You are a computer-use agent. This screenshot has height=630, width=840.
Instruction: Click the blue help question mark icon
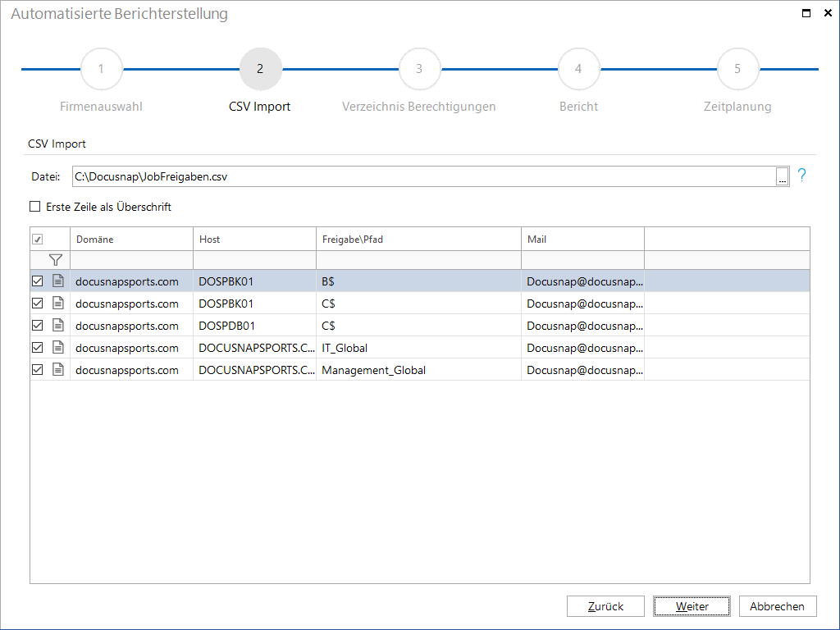[801, 176]
